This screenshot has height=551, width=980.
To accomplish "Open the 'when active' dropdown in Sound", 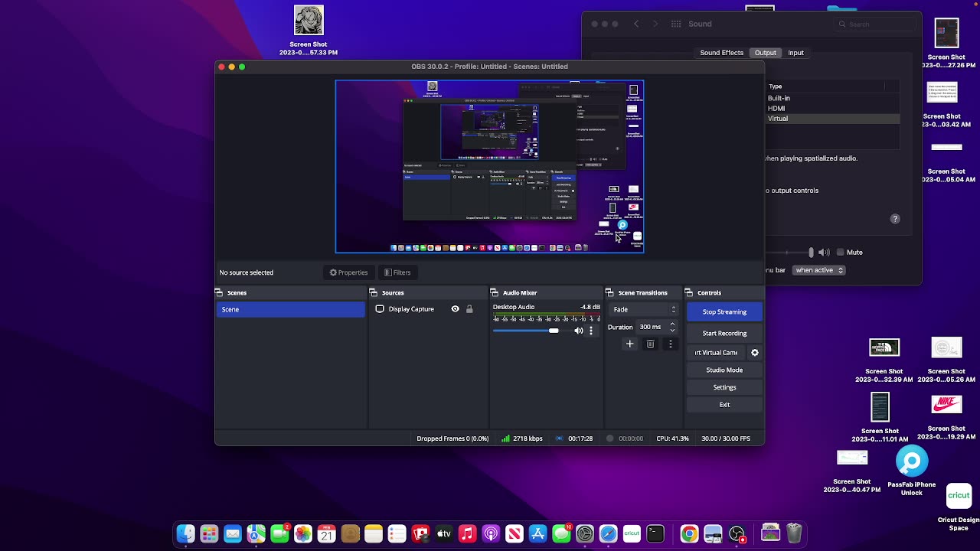I will click(x=818, y=270).
